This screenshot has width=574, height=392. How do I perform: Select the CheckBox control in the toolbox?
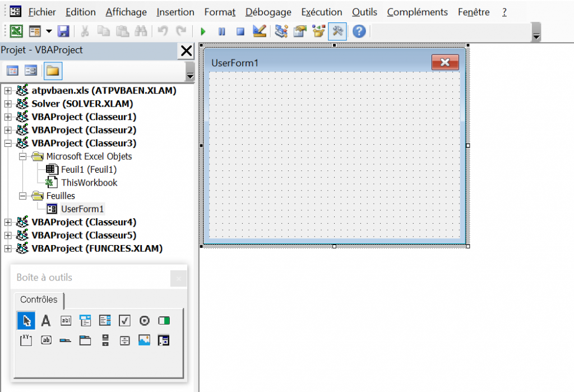[x=124, y=320]
